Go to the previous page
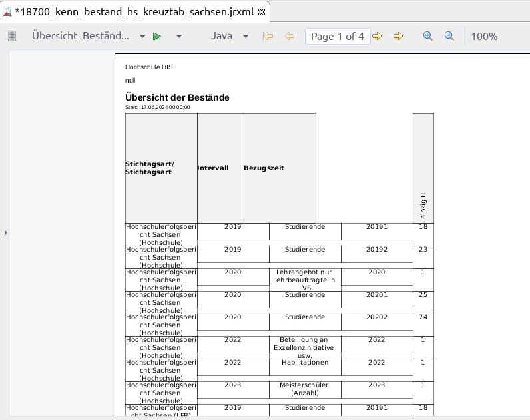The width and height of the screenshot is (530, 420). click(x=290, y=36)
